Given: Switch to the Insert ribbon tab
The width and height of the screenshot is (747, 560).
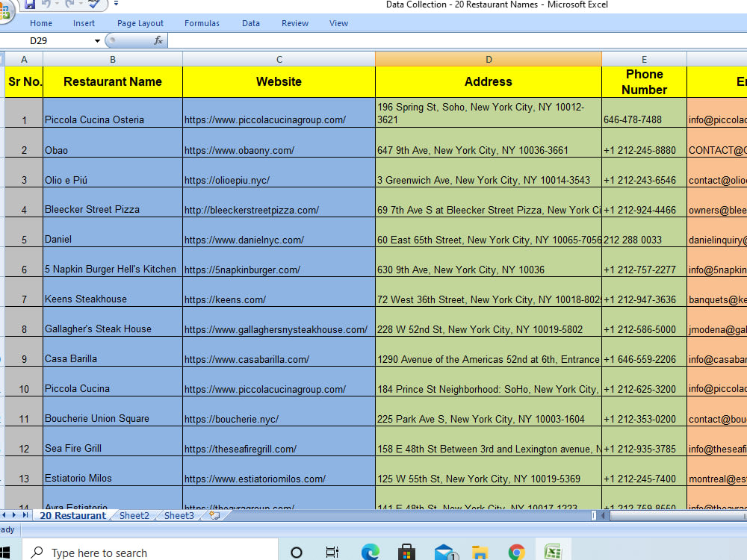Looking at the screenshot, I should tap(84, 23).
